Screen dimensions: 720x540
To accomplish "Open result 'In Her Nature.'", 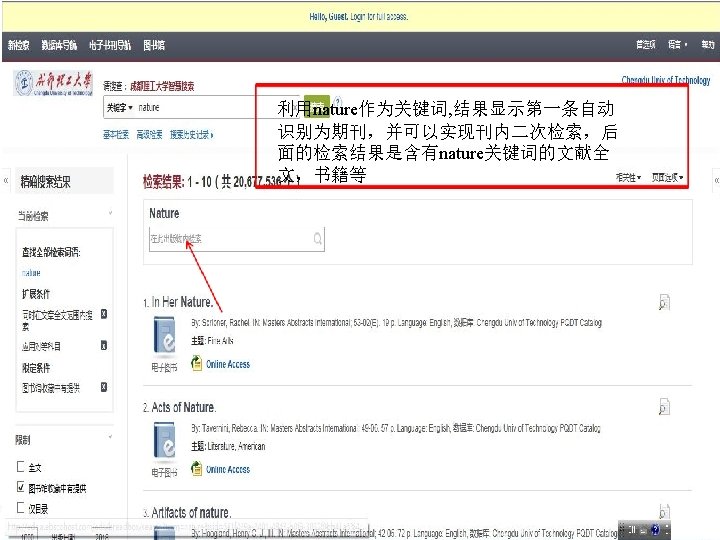I will click(182, 302).
